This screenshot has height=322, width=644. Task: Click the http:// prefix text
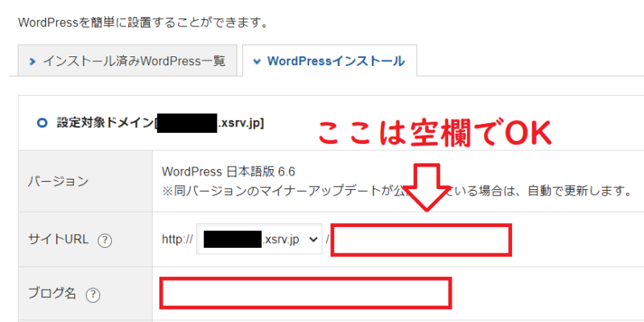(177, 239)
